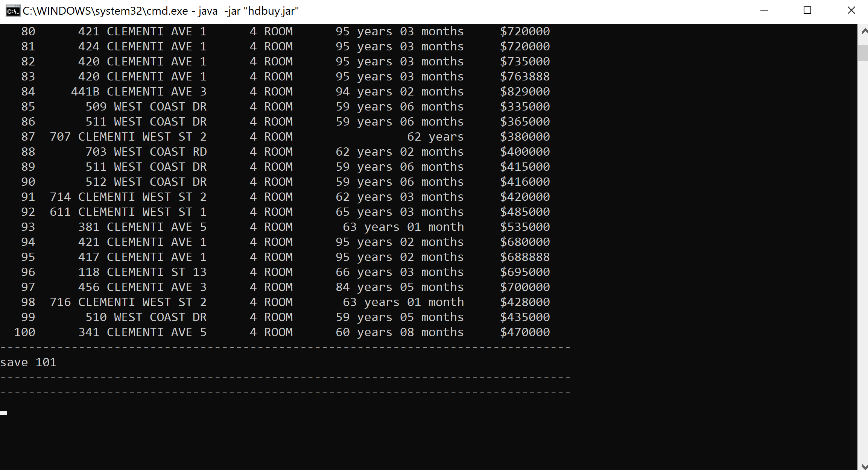The width and height of the screenshot is (868, 470).
Task: Click row 96 address 118 CLEMENTI ST 13
Action: tap(142, 272)
